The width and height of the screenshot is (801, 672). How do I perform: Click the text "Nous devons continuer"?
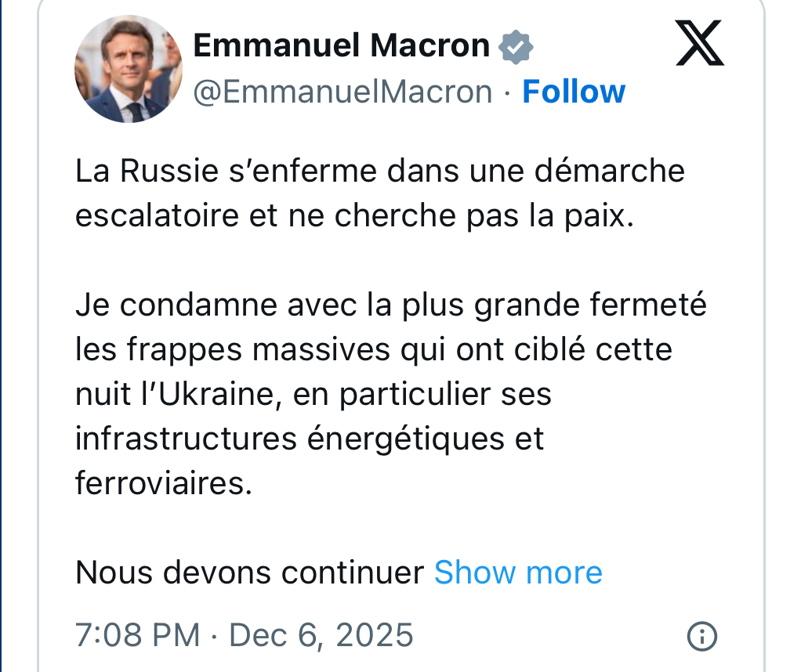click(x=249, y=573)
